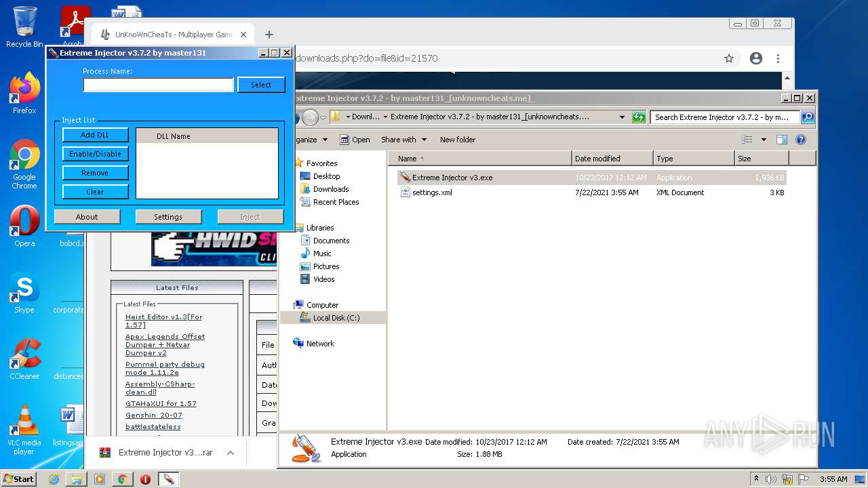
Task: Click taskbar volume speaker icon
Action: 771,479
